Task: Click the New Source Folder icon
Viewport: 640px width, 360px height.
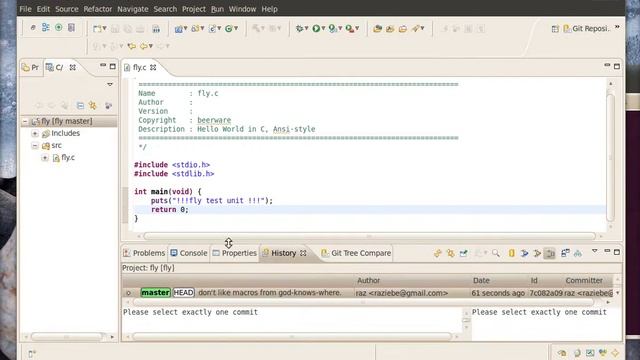Action: tap(195, 29)
